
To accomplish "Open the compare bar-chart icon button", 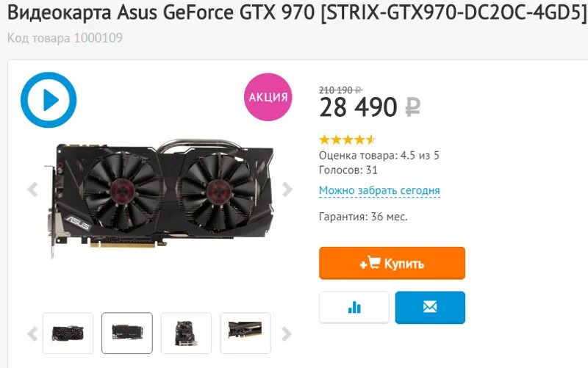I will 354,307.
